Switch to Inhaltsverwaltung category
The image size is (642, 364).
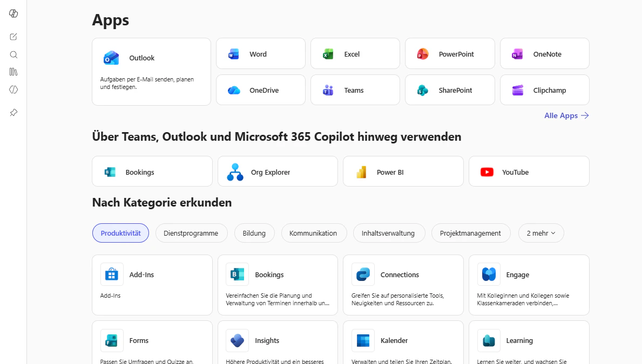(389, 233)
